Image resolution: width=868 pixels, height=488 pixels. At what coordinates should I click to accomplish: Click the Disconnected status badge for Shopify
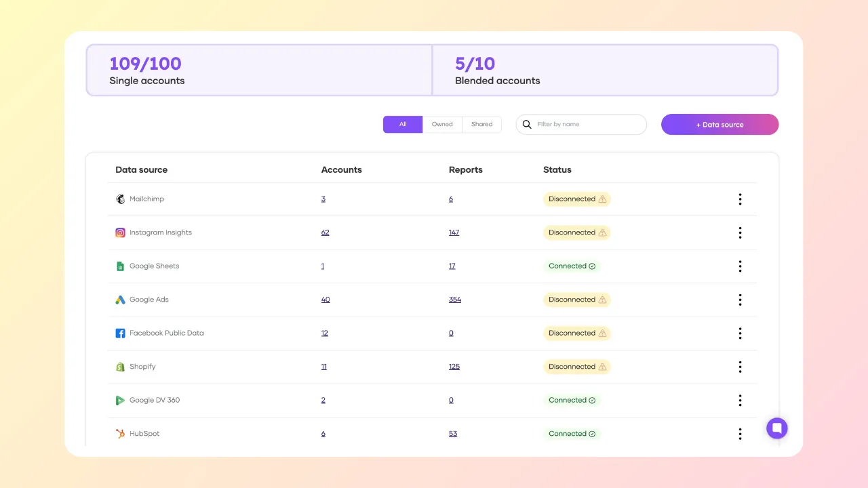[577, 367]
